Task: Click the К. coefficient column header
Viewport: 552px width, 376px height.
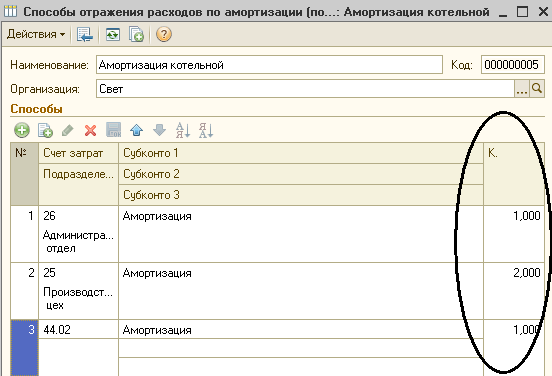Action: click(x=514, y=174)
